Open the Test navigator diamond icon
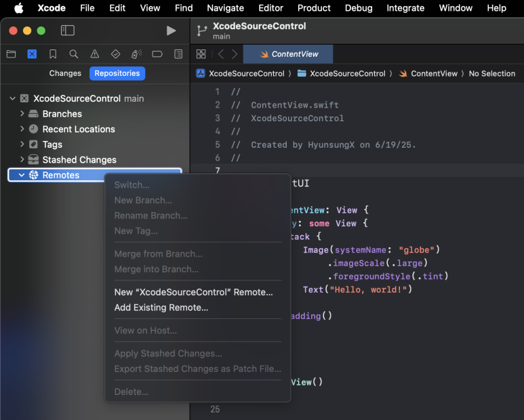 point(116,54)
